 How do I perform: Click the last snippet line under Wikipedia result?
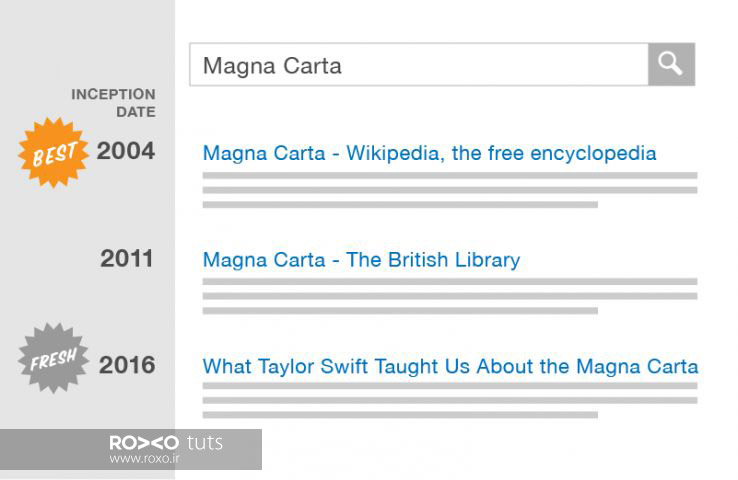pyautogui.click(x=400, y=205)
